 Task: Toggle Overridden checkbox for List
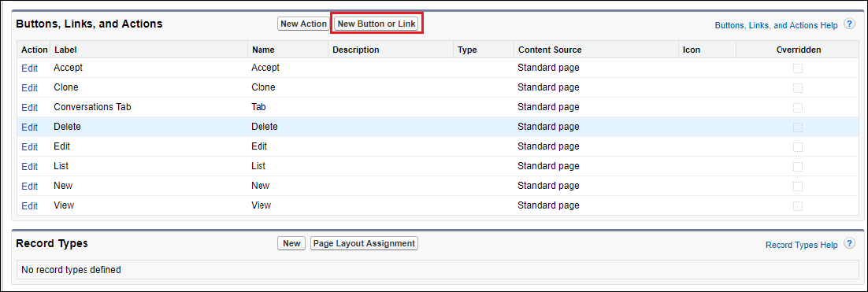798,166
